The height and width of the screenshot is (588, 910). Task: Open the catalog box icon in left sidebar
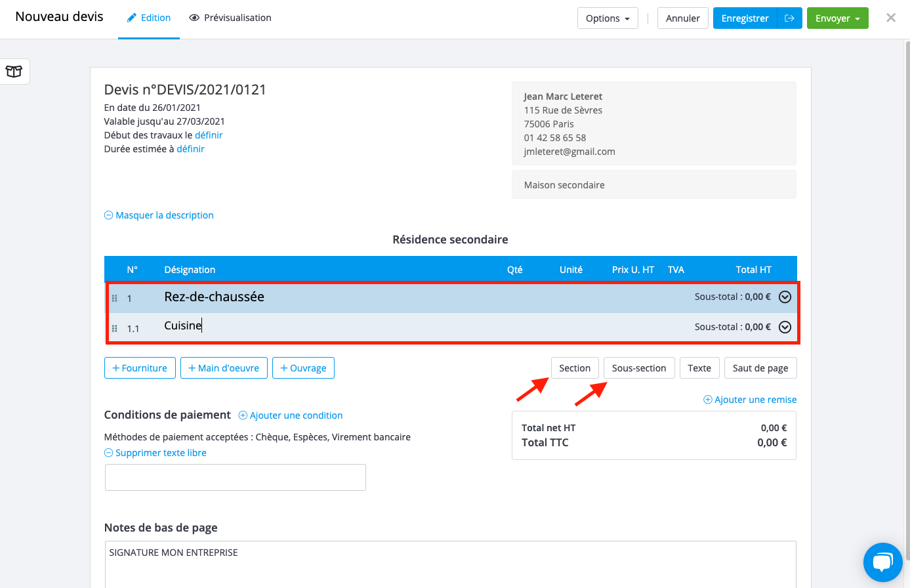click(x=14, y=72)
